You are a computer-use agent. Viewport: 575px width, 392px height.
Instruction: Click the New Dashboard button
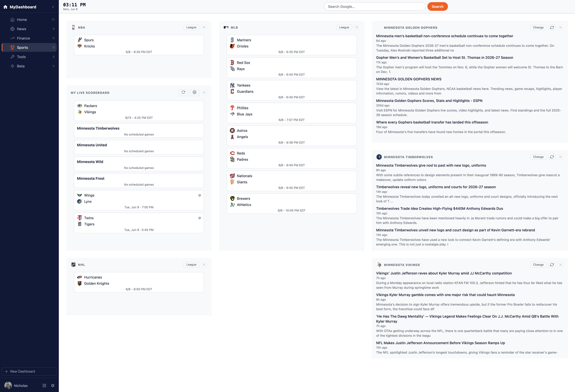click(29, 371)
